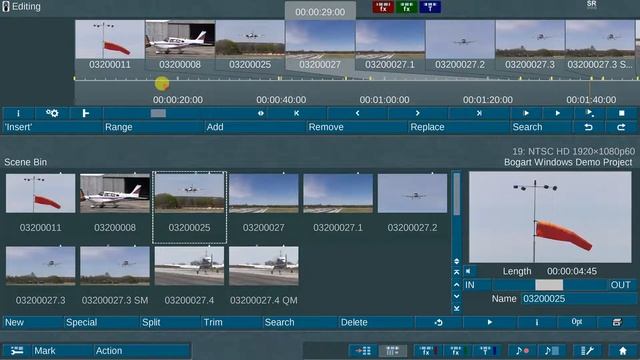
Task: Move scene bin down one row
Action: pos(457,296)
